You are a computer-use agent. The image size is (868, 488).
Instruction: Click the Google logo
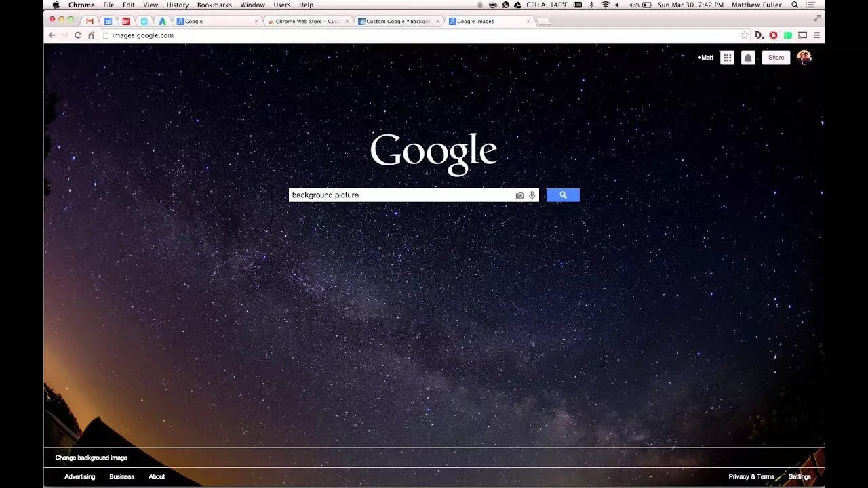click(434, 154)
